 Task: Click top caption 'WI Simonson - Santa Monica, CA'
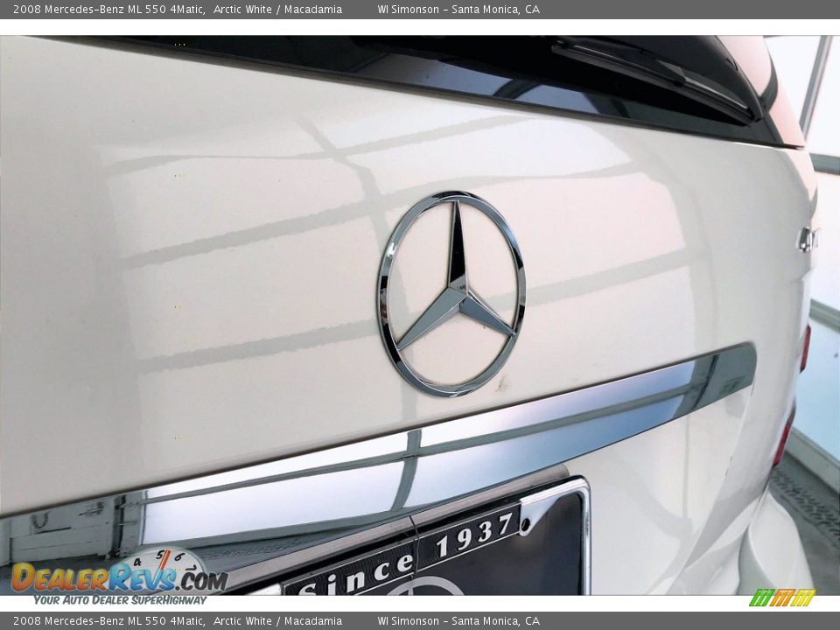tap(458, 9)
